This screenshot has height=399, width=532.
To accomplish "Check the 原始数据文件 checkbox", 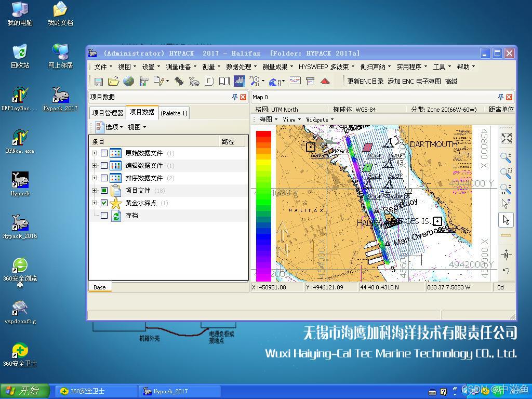I will pos(104,153).
